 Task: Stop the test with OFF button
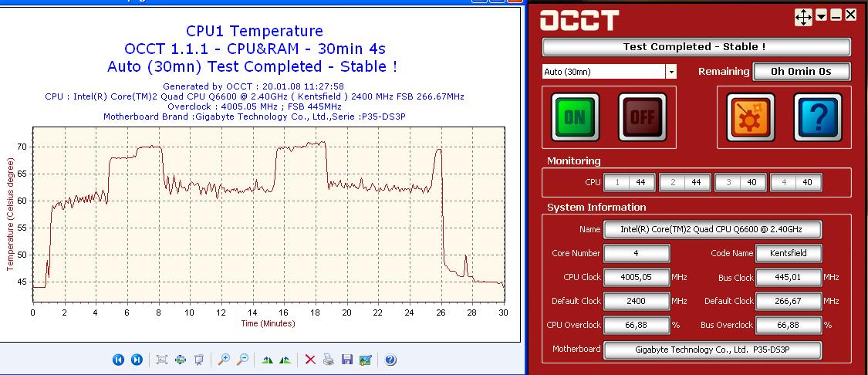pyautogui.click(x=642, y=117)
